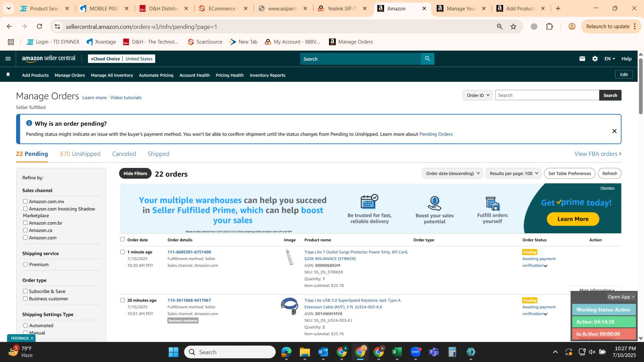The height and width of the screenshot is (362, 644).
Task: Bookmark this page with the star icon
Action: click(x=513, y=26)
